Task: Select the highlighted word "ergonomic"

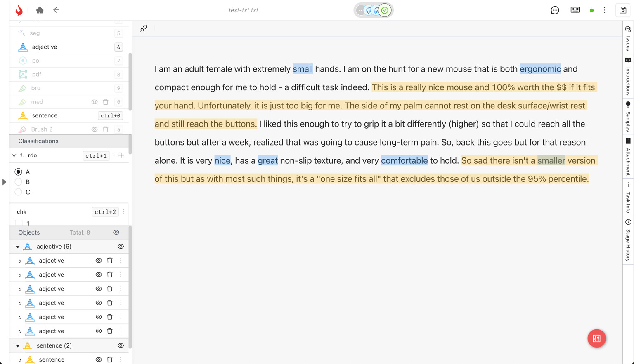Action: coord(540,69)
